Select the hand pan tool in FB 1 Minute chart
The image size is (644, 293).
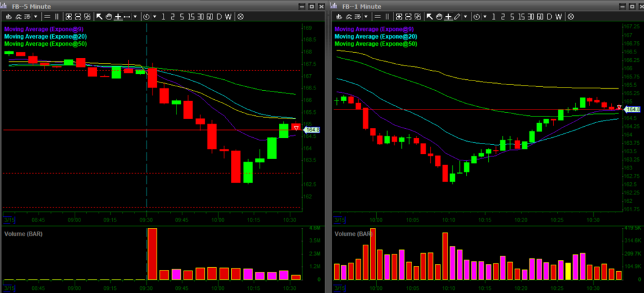click(440, 16)
